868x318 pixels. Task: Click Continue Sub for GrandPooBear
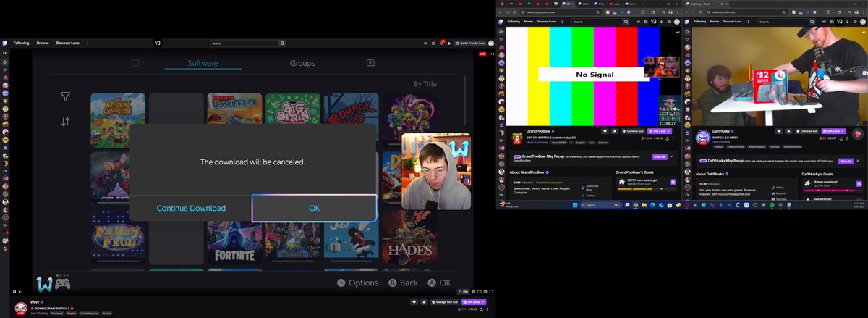pyautogui.click(x=633, y=131)
